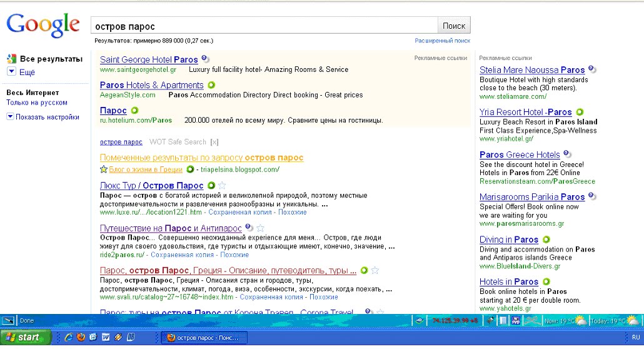Click the WOT icon next to Paros Greece Hotels
This screenshot has width=644, height=349.
point(567,154)
